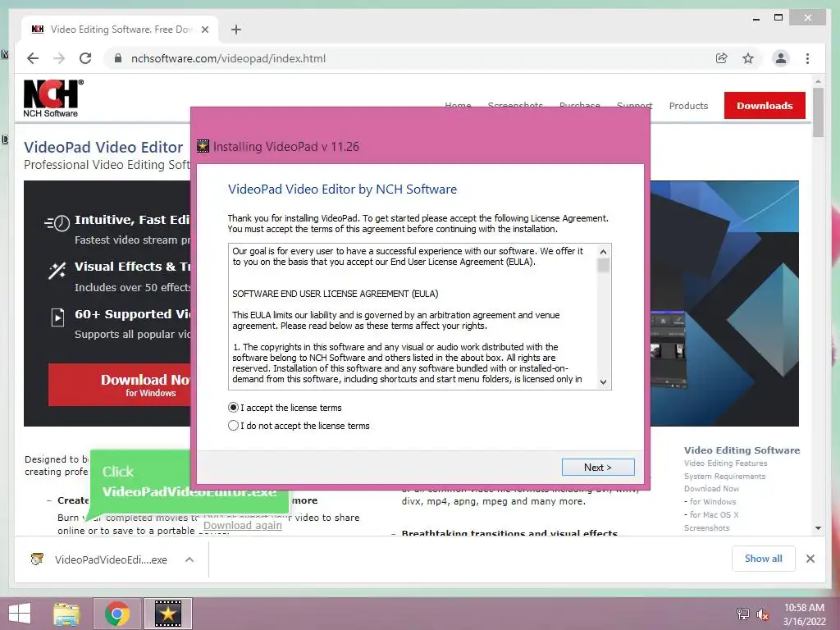Click the network tray icon
This screenshot has height=630, width=840.
tap(743, 614)
